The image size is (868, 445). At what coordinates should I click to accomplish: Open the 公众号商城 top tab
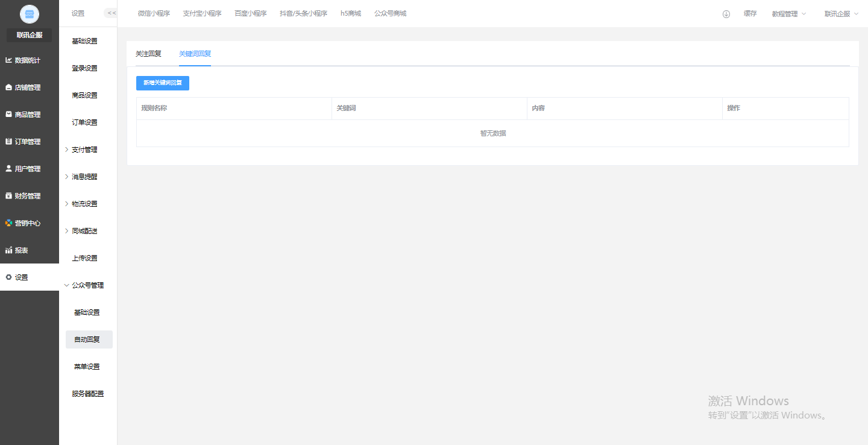coord(390,13)
